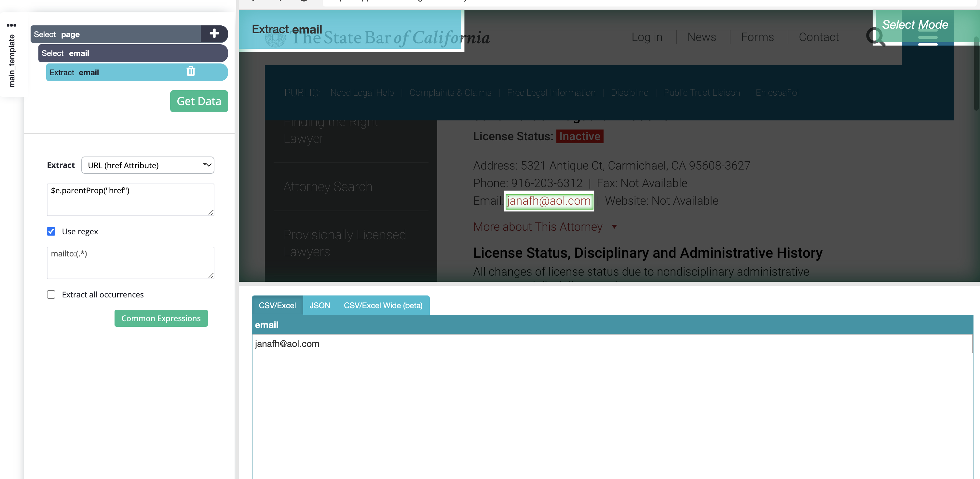
Task: Select the Select page command
Action: pos(116,34)
